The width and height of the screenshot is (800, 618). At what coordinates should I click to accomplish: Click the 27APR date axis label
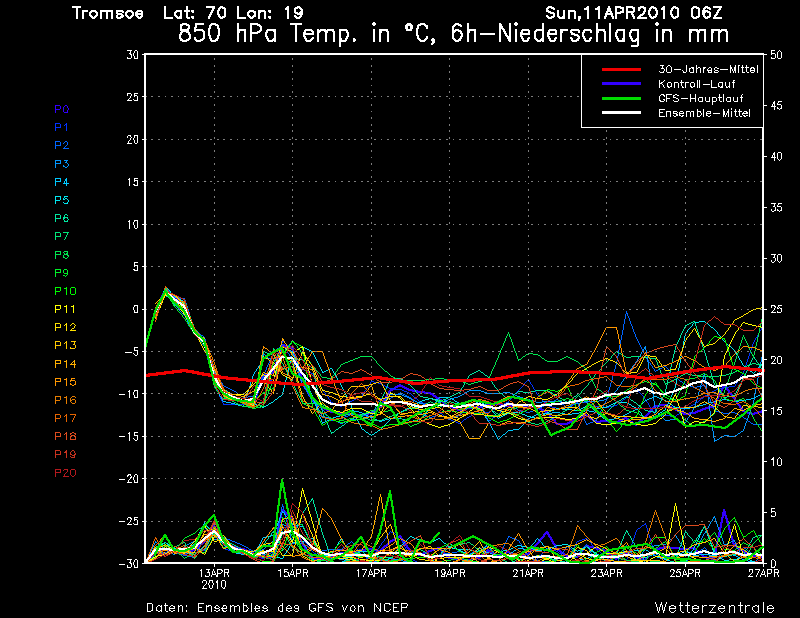click(764, 573)
